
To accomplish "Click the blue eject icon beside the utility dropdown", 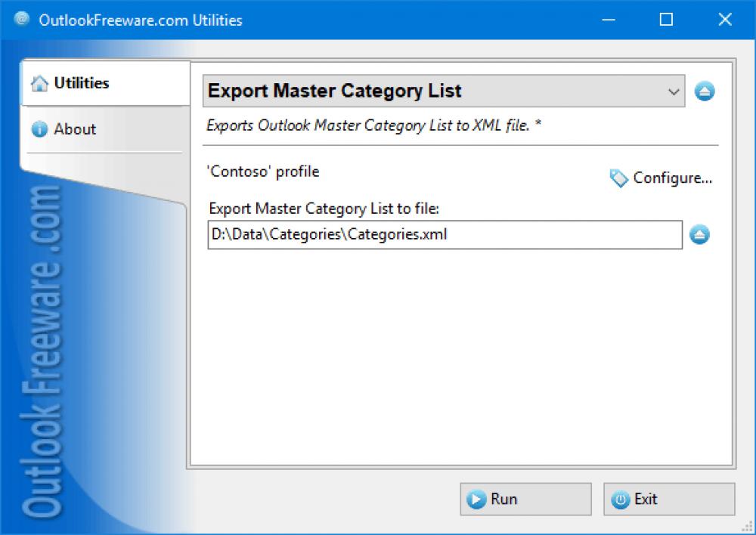I will [x=705, y=91].
